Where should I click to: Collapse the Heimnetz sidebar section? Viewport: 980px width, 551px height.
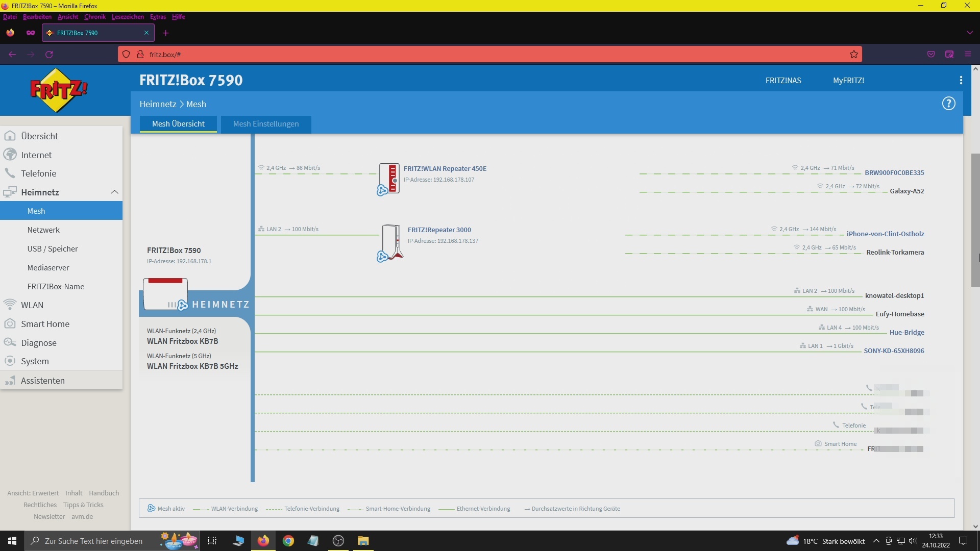pos(114,192)
